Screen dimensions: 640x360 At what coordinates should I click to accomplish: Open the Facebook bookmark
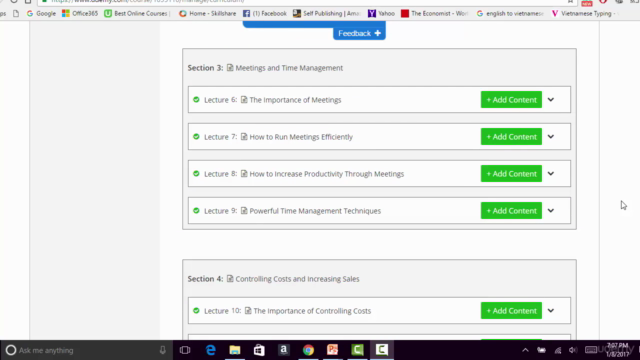pos(265,13)
